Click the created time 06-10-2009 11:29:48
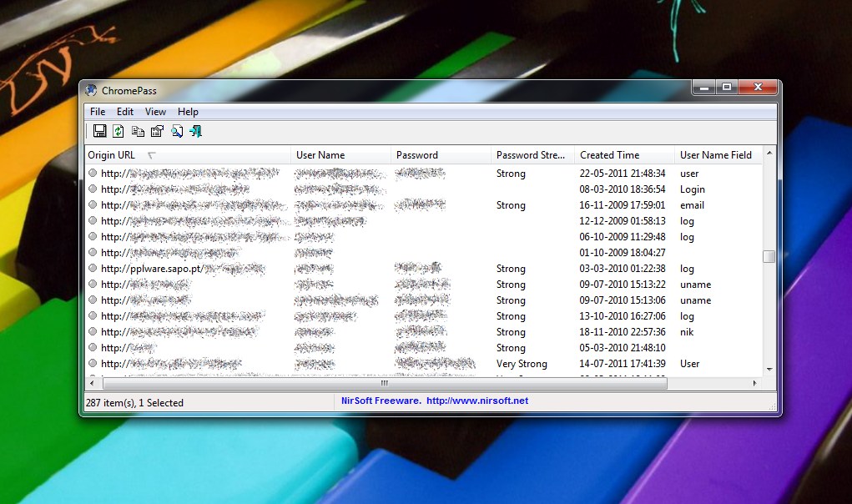Image resolution: width=852 pixels, height=504 pixels. click(623, 237)
